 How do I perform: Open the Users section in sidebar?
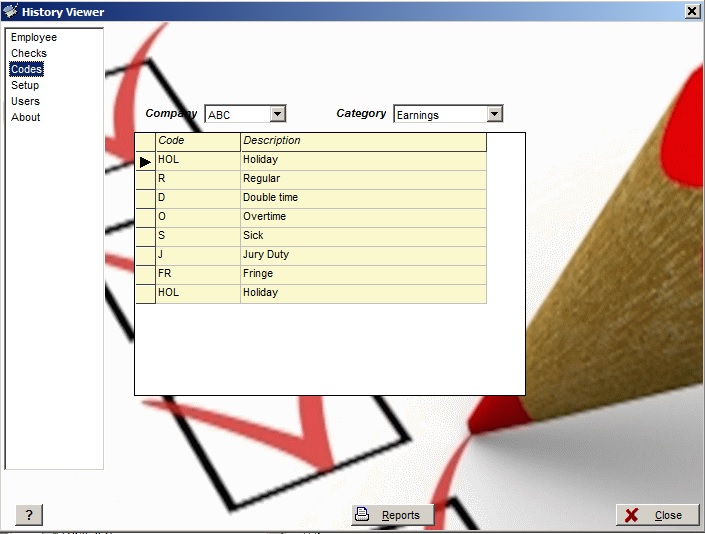pyautogui.click(x=25, y=101)
